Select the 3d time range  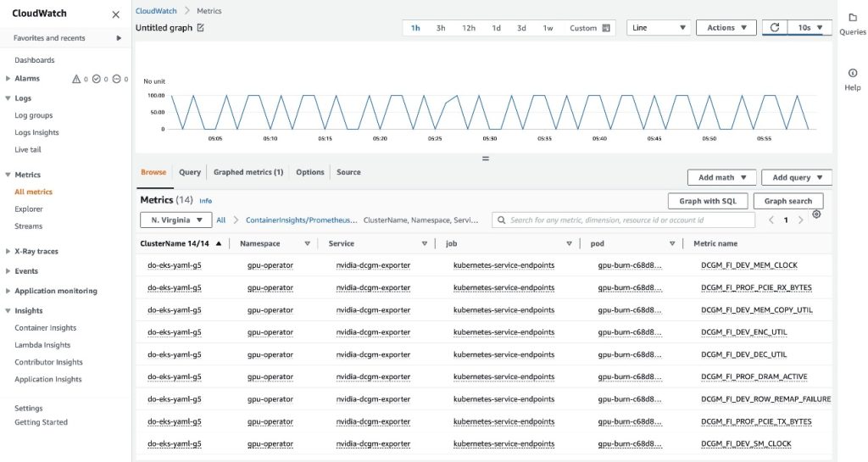tap(521, 28)
